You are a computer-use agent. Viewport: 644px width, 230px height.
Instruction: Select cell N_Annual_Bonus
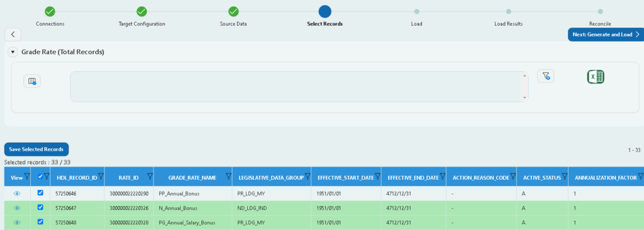(177, 208)
